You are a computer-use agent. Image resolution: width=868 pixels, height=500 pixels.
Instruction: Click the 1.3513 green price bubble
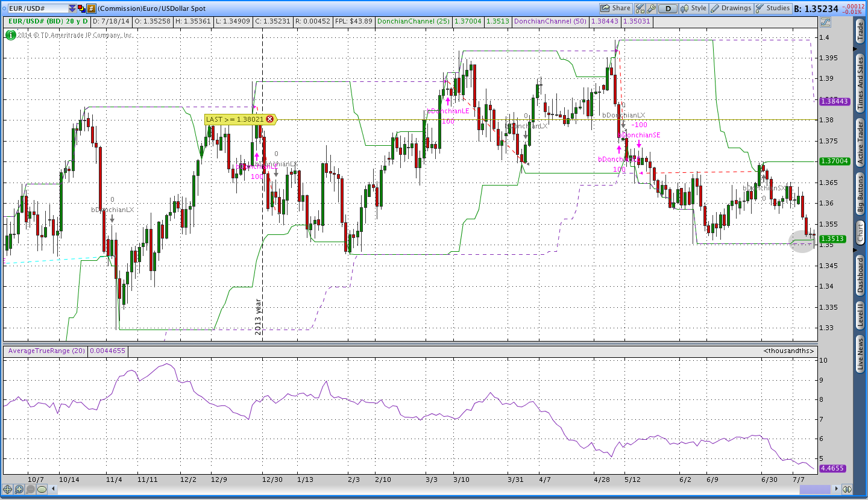(833, 239)
